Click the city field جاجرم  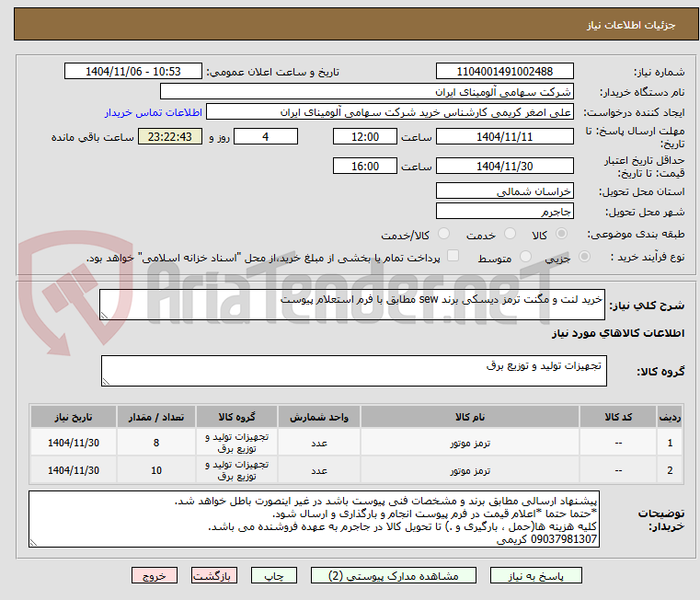point(504,211)
